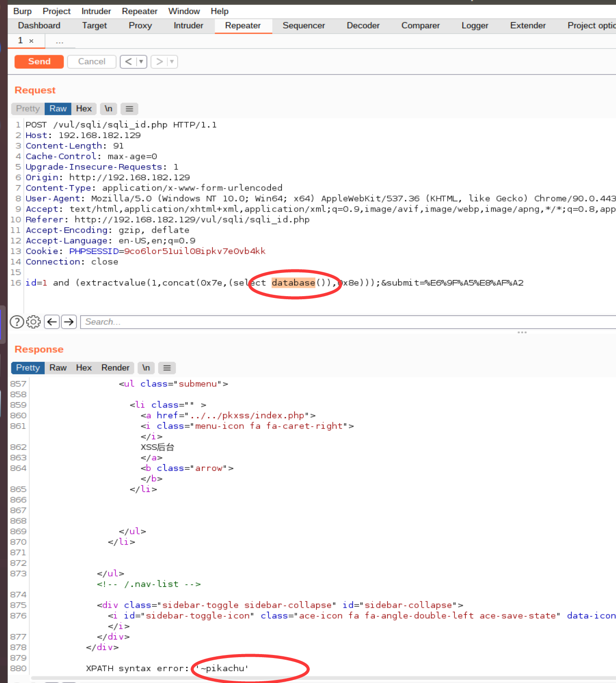Click the 'POST /vul/sqli/sqli_id.php' request line

121,125
